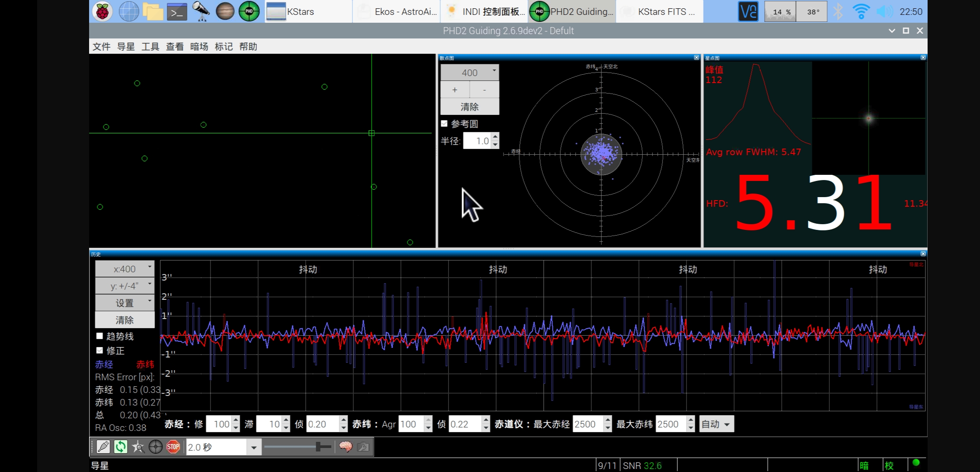
Task: Switch to INDI 控制面板 window
Action: pyautogui.click(x=484, y=11)
